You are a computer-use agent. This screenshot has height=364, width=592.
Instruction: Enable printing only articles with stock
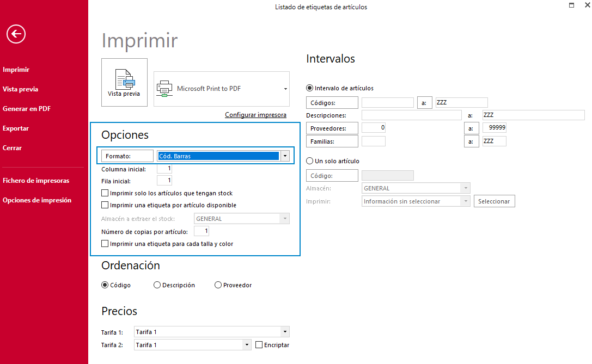pos(105,193)
